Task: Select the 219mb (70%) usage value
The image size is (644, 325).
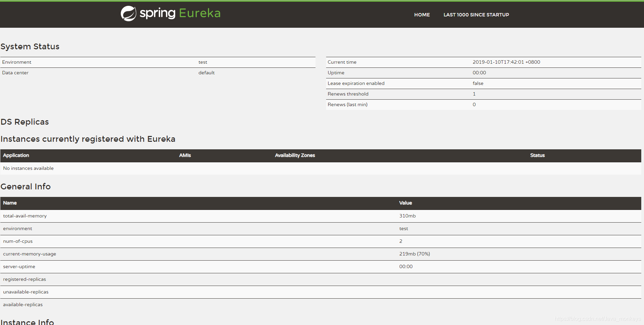Action: (x=415, y=254)
